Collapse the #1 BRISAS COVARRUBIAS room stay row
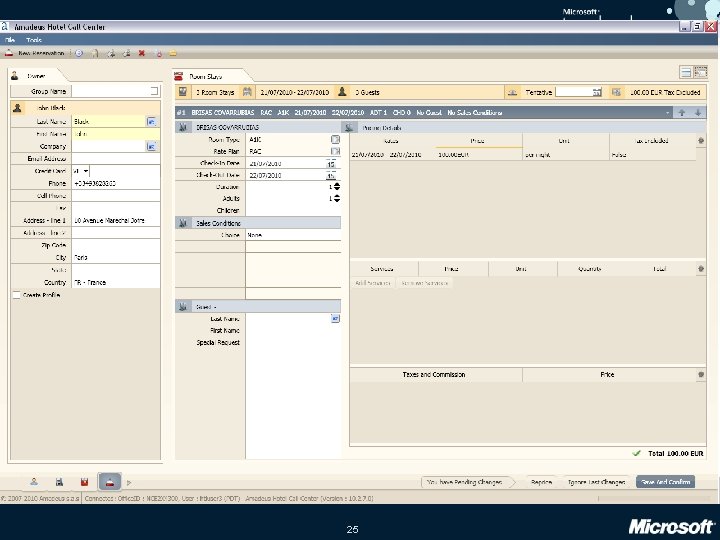 667,112
